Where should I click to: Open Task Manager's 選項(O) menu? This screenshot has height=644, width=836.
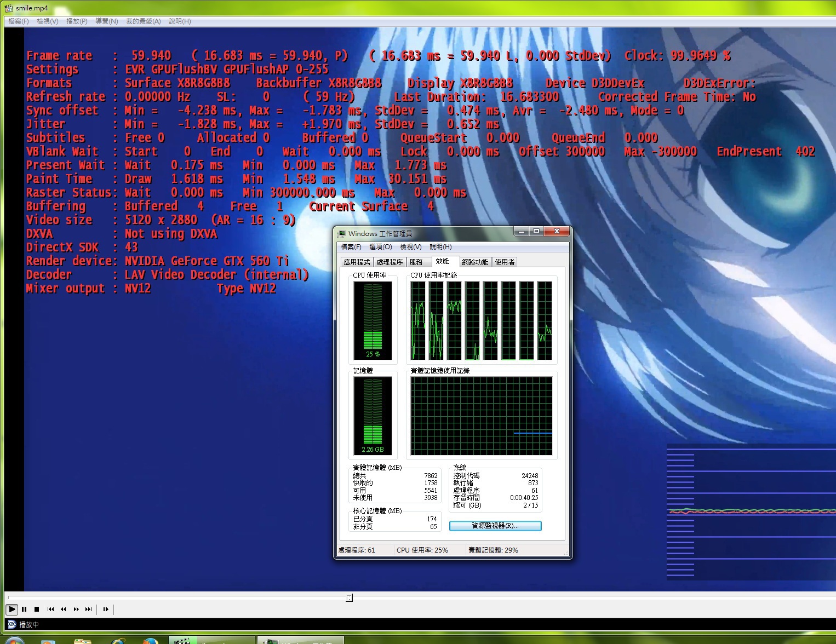coord(381,247)
